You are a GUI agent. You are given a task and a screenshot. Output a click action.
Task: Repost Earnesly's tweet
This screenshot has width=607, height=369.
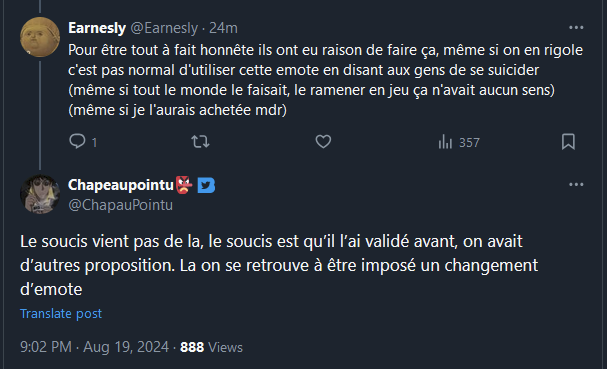(200, 142)
